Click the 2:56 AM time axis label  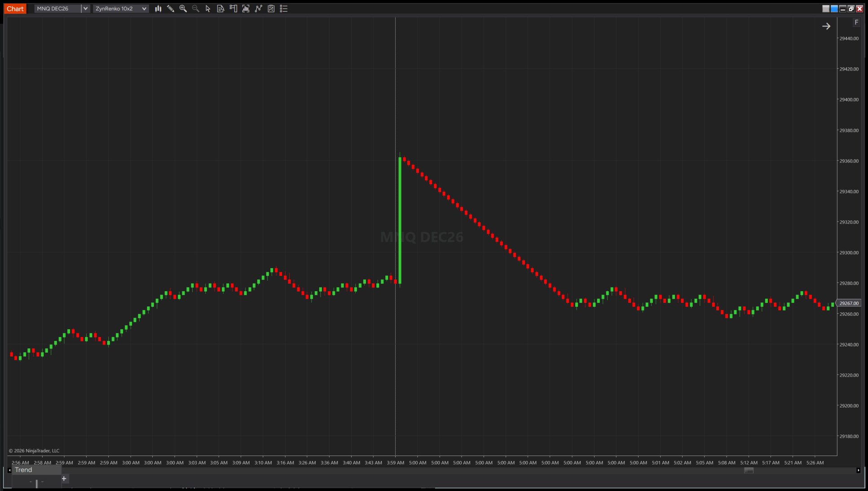(x=20, y=463)
